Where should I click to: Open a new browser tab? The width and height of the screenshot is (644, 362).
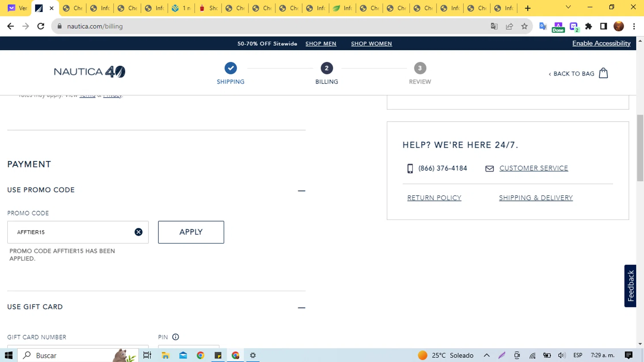pyautogui.click(x=528, y=8)
